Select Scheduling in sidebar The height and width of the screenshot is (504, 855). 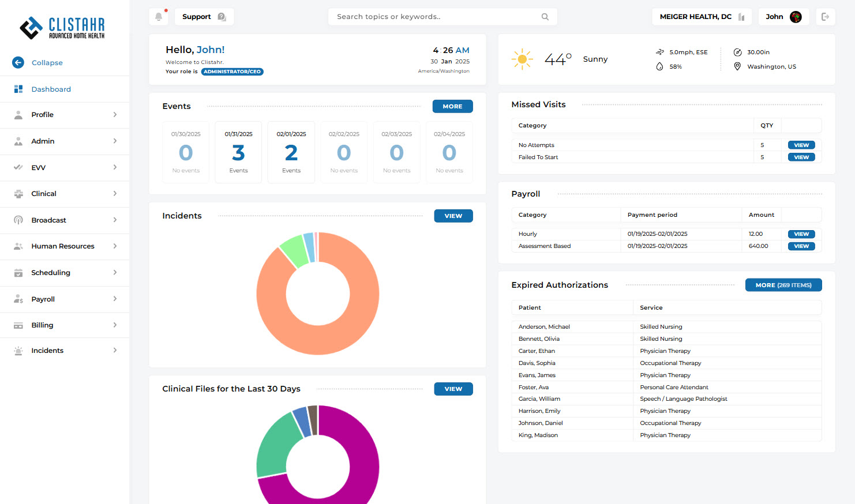tap(65, 273)
